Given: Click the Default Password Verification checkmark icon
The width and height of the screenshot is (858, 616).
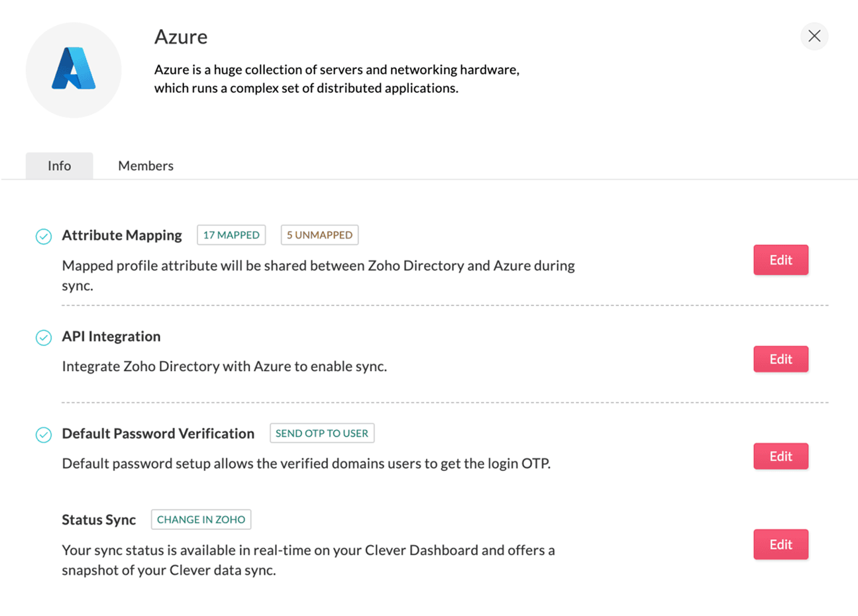Looking at the screenshot, I should pos(44,435).
